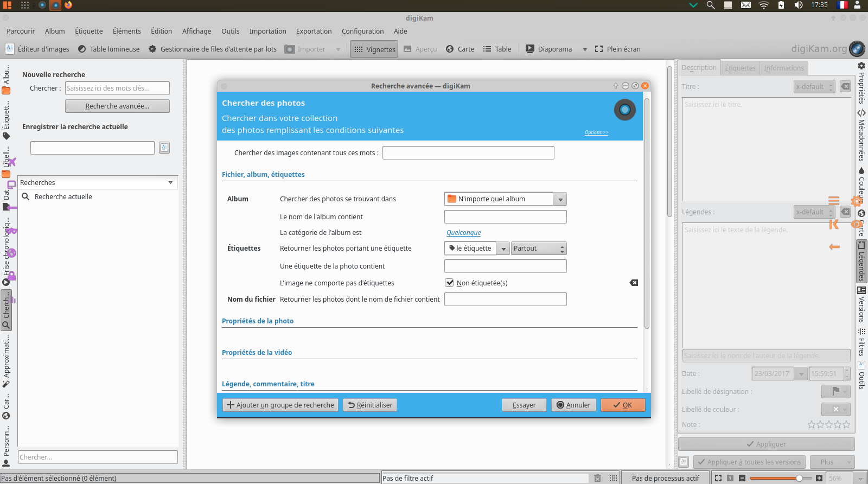Start the Diaporama slideshow
The height and width of the screenshot is (484, 868).
[x=549, y=49]
